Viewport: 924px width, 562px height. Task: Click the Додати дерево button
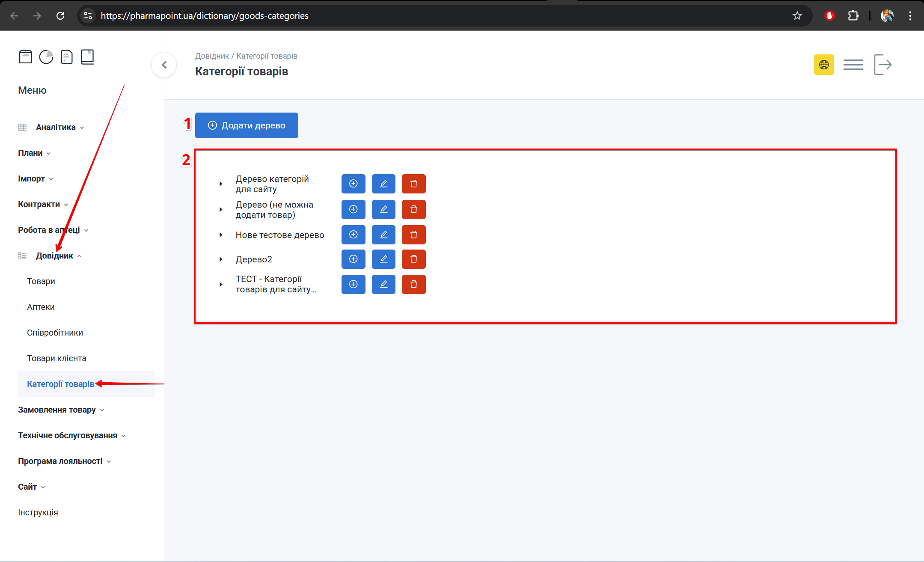(247, 125)
